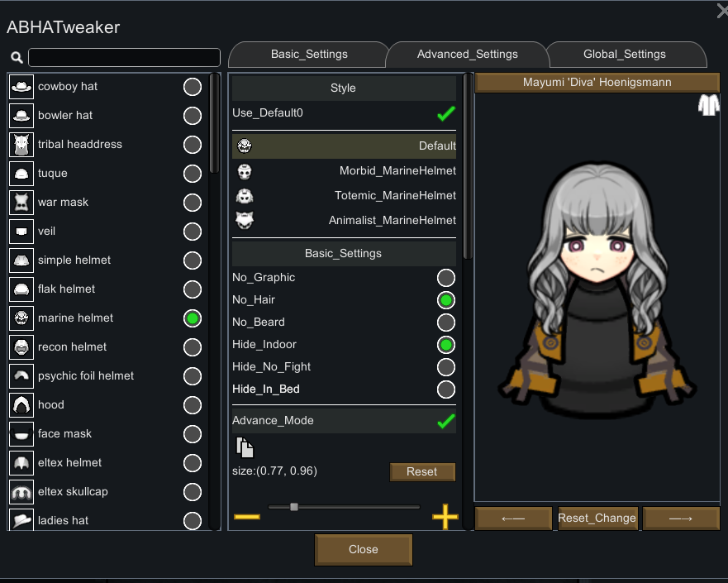Click the search magnifier icon
728x583 pixels.
(17, 58)
